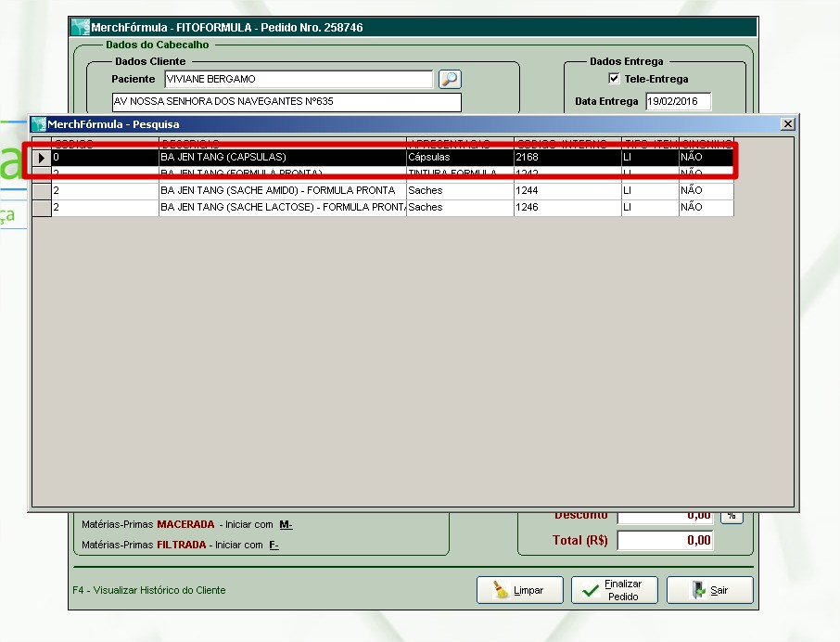This screenshot has width=840, height=642.
Task: Click the row pointer arrow of selected row
Action: pos(42,158)
